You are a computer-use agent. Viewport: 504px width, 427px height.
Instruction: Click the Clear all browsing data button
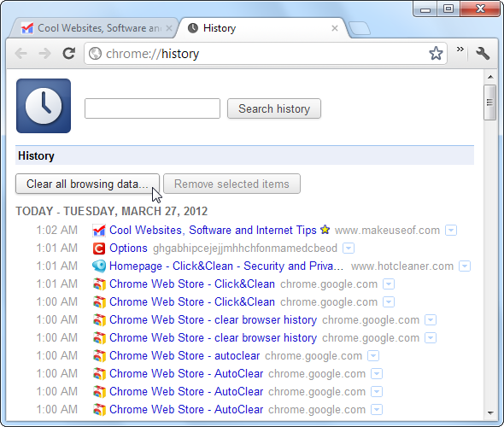(87, 184)
